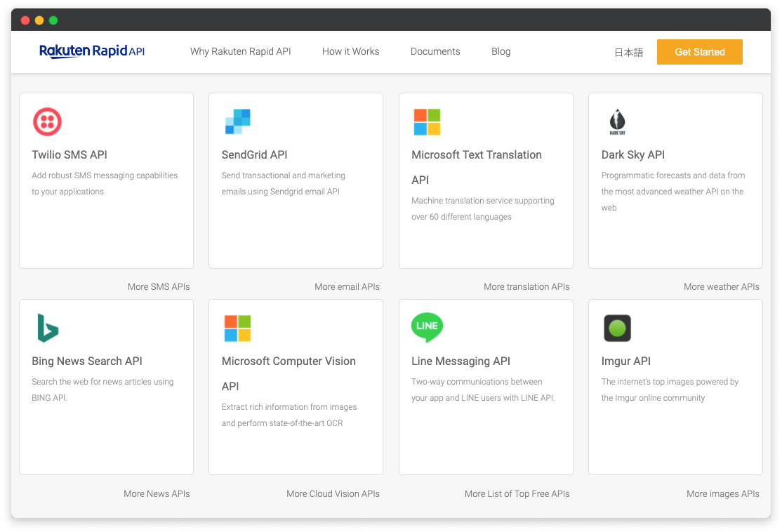View 'More Cloud Vision APIs'
This screenshot has height=532, width=782.
[333, 493]
